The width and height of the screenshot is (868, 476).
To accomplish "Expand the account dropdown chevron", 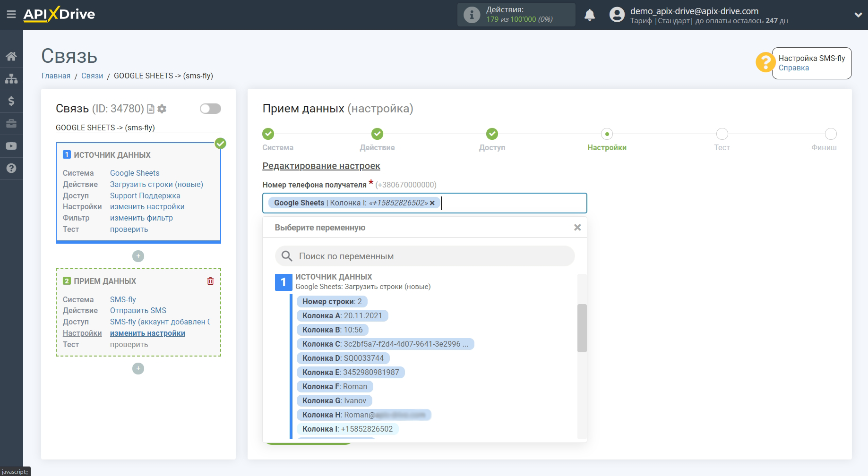I will (x=858, y=15).
